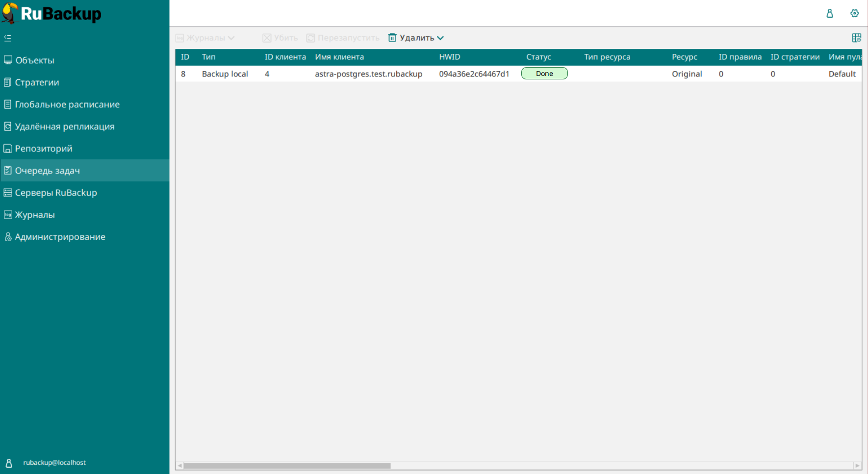Viewport: 868px width, 474px height.
Task: Select Серверы RuBackup in sidebar
Action: click(x=56, y=193)
